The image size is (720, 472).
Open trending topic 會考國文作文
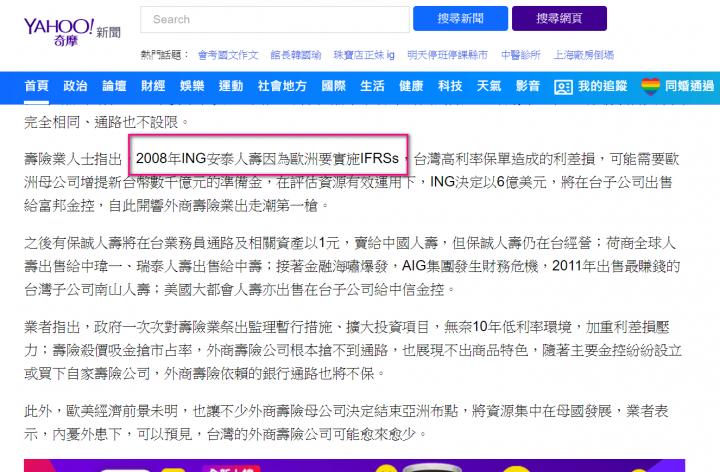pyautogui.click(x=228, y=55)
